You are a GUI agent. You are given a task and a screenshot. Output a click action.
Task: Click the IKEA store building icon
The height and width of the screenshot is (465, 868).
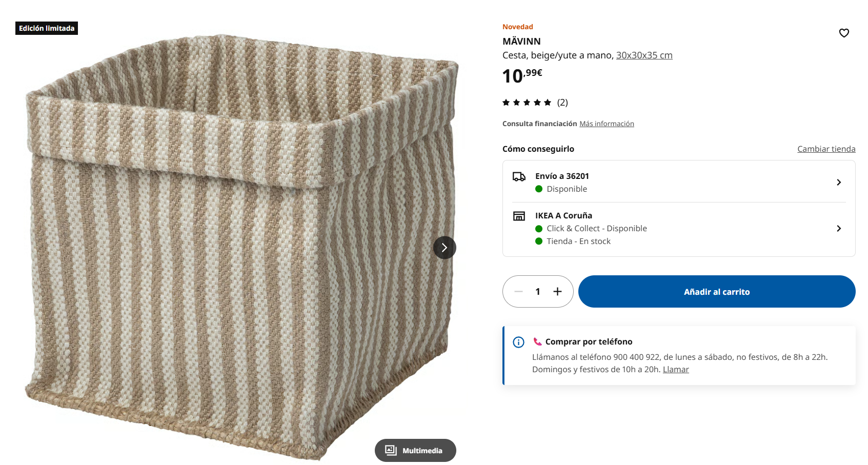[x=519, y=216]
